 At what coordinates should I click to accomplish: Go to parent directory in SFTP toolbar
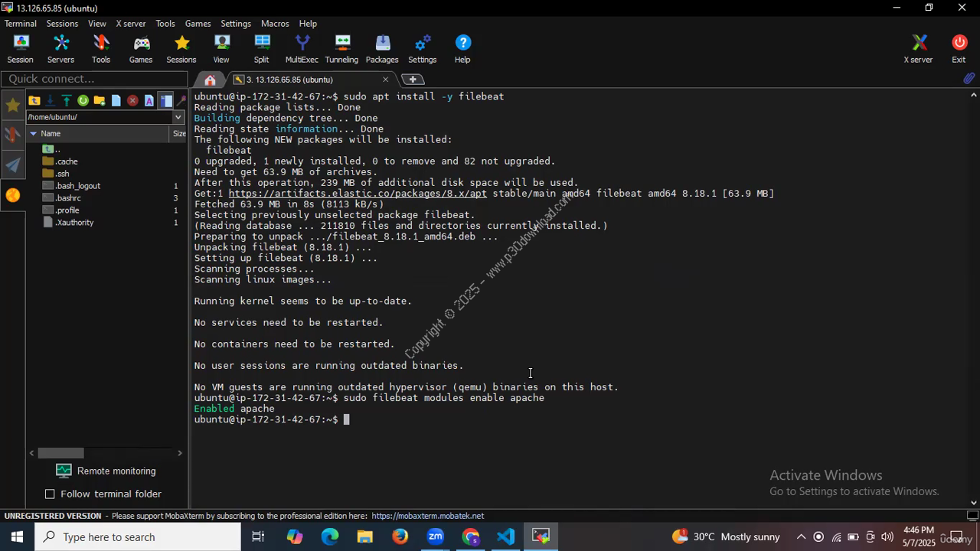34,101
